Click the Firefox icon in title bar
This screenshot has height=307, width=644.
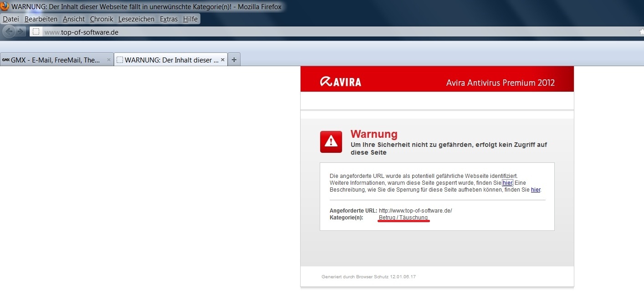(5, 6)
